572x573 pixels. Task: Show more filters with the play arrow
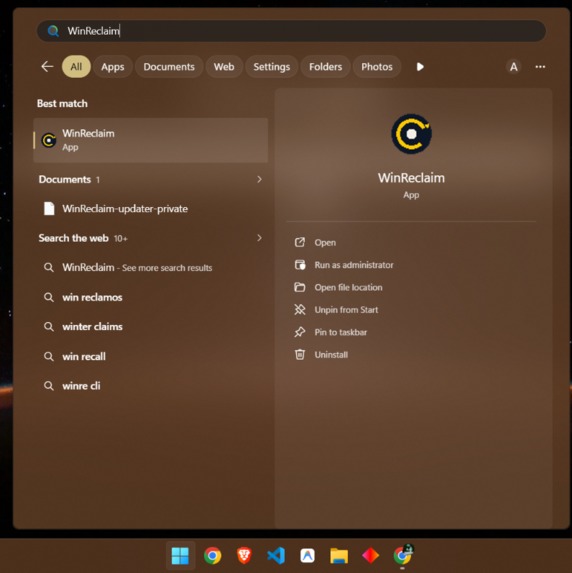point(420,67)
